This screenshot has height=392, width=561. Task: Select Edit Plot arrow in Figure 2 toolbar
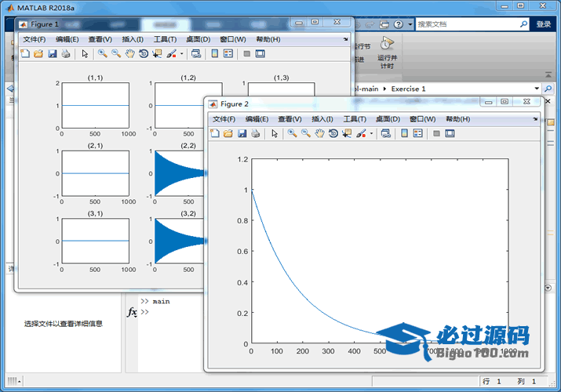pyautogui.click(x=275, y=133)
